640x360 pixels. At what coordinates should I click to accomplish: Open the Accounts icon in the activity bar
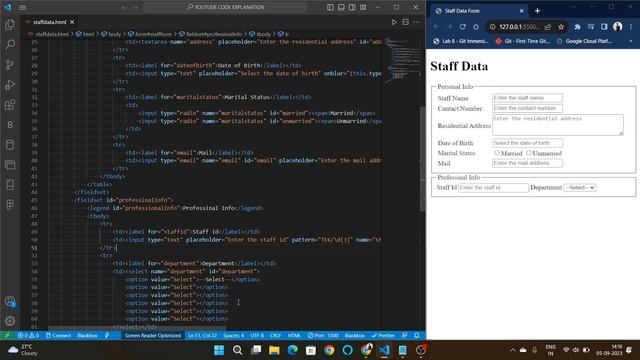[10, 301]
